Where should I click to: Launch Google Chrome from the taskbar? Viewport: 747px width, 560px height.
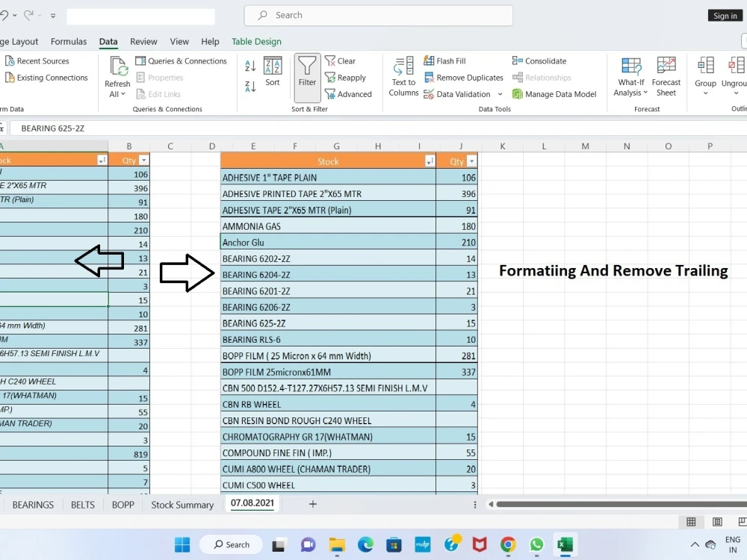click(508, 544)
